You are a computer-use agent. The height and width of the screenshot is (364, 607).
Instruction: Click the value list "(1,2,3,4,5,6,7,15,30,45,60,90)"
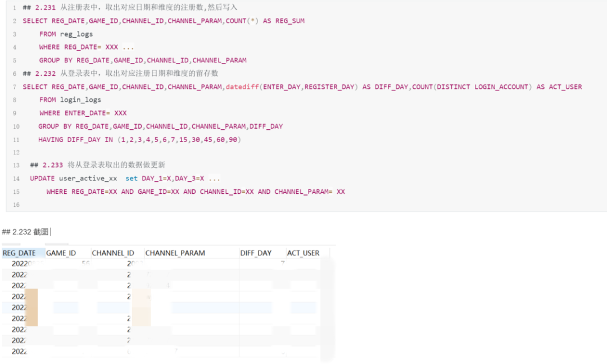pyautogui.click(x=179, y=140)
